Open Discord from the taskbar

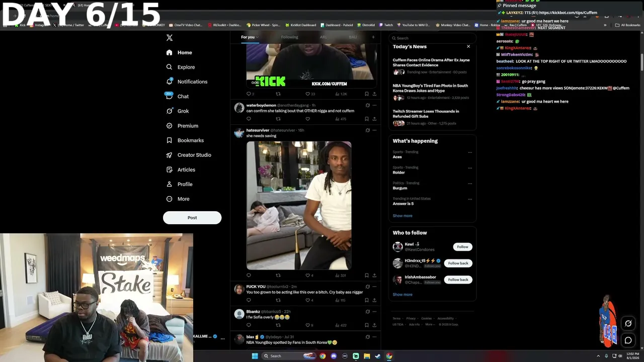tap(334, 356)
